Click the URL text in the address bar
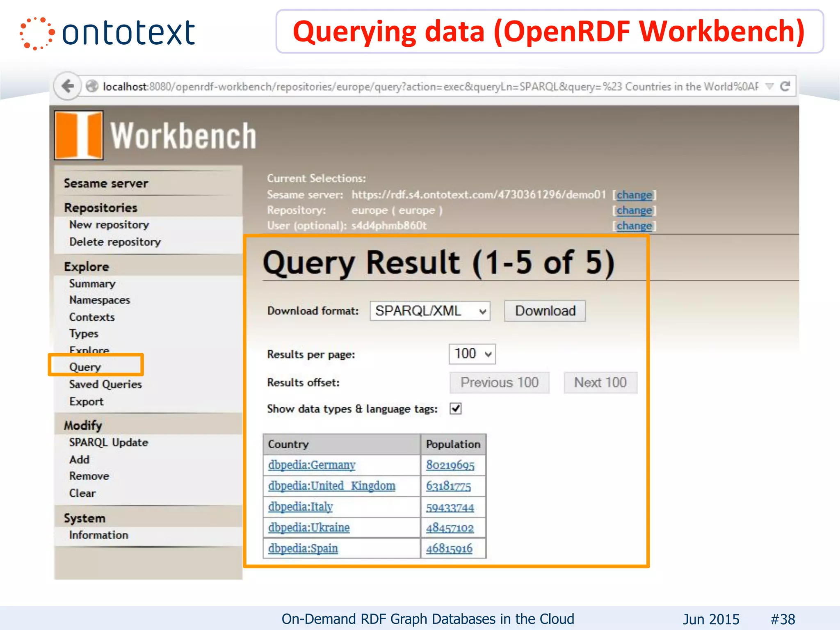 click(430, 87)
